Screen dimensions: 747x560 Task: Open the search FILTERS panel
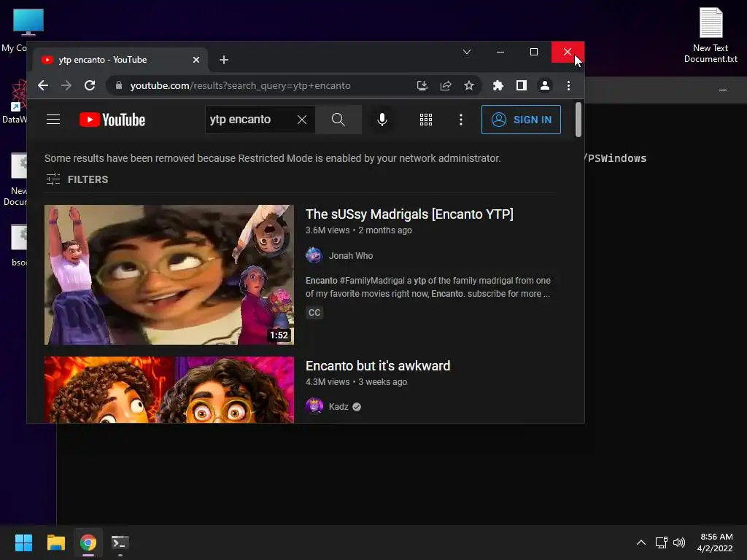coord(77,179)
